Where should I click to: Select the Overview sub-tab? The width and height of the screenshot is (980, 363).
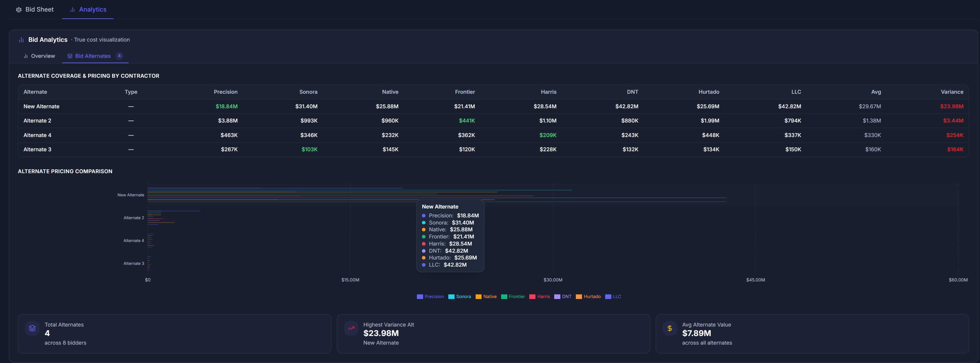(39, 56)
